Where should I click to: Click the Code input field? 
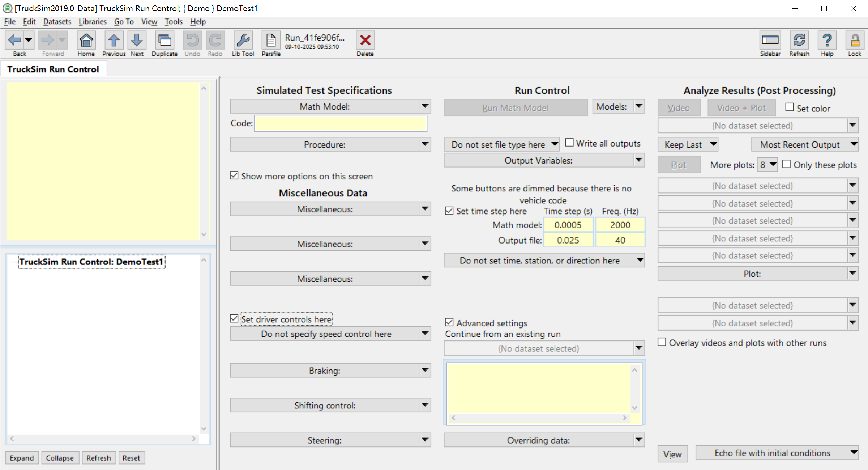click(x=341, y=123)
